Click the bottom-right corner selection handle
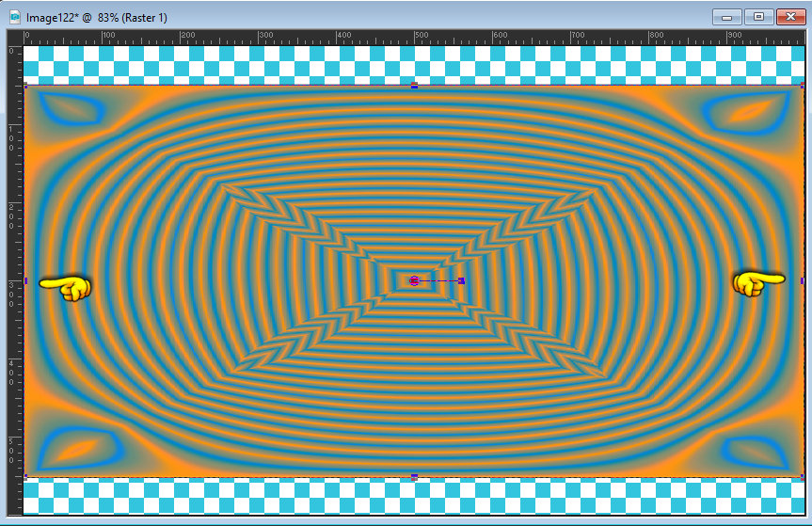812x526 pixels. [x=803, y=477]
